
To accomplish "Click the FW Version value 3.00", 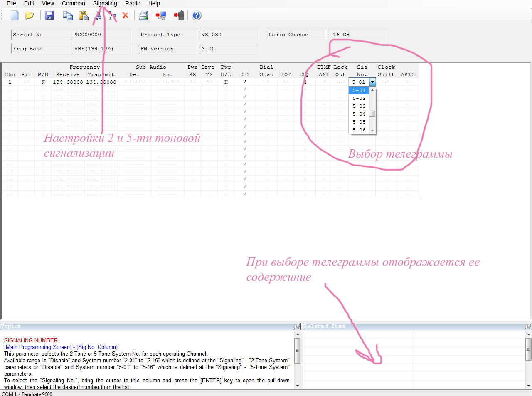I will tap(229, 49).
